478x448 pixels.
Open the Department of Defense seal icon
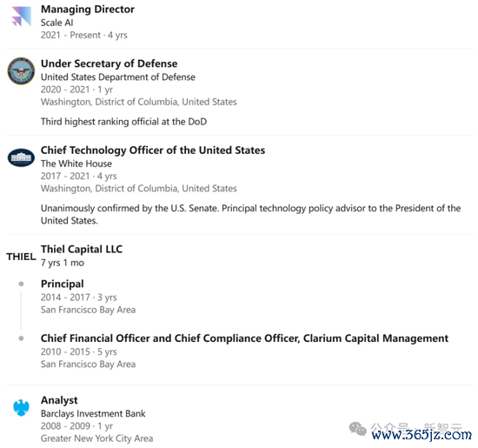pos(21,70)
